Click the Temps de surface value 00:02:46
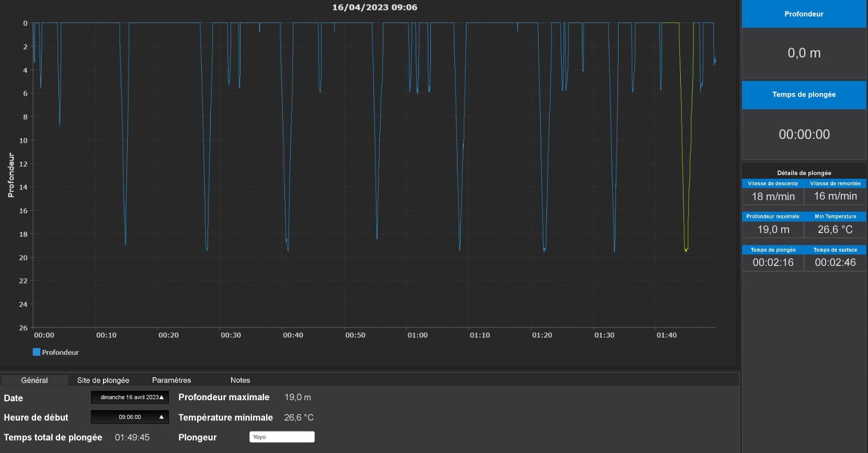This screenshot has width=868, height=453. tap(835, 262)
